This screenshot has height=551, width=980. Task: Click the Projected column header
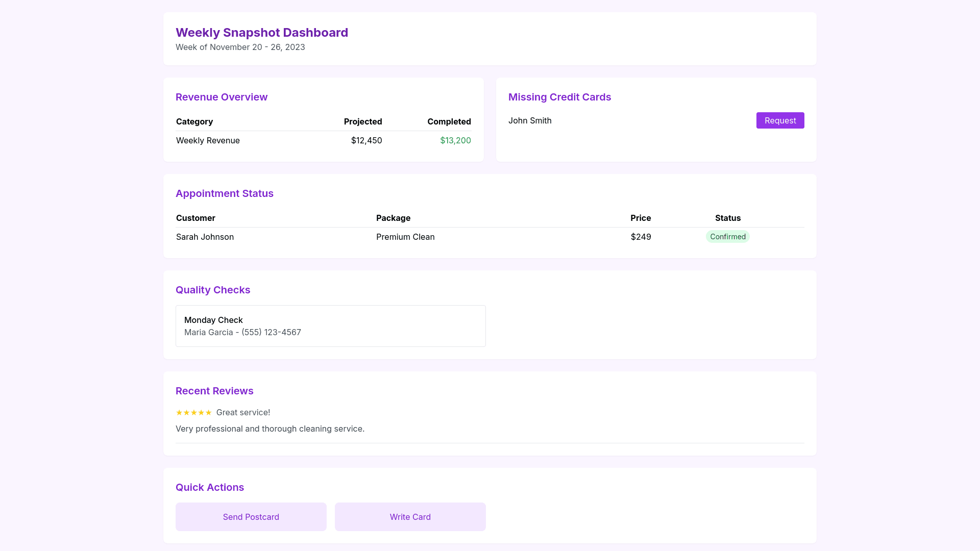362,121
